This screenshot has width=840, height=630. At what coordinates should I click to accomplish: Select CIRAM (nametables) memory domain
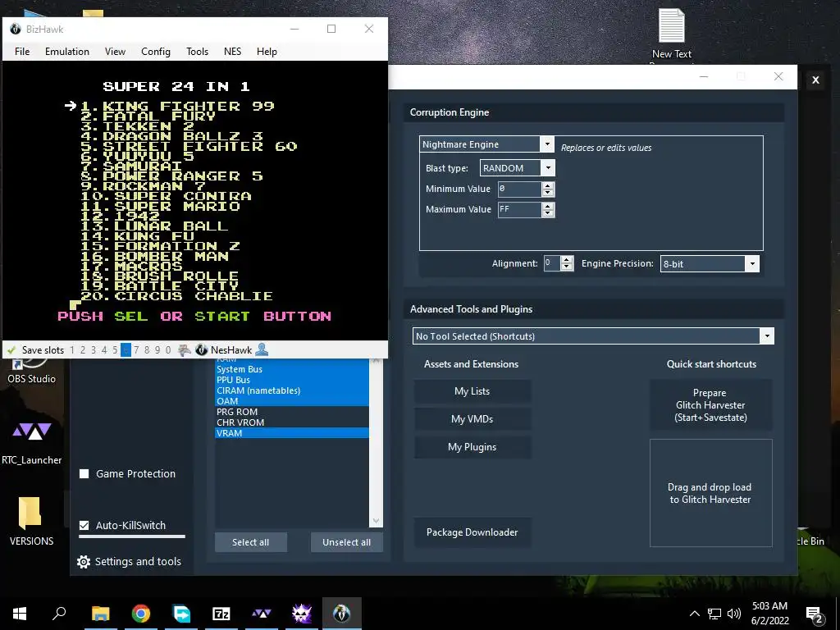292,390
